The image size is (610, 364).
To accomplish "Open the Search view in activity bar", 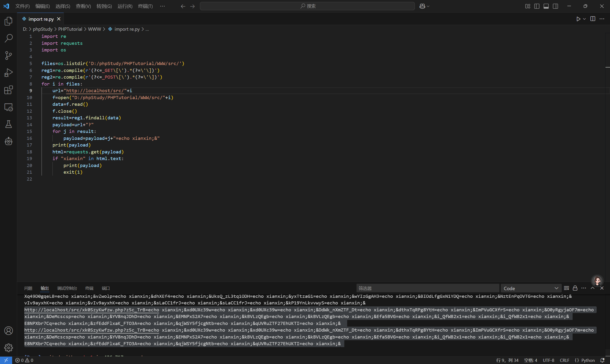I will (x=9, y=38).
